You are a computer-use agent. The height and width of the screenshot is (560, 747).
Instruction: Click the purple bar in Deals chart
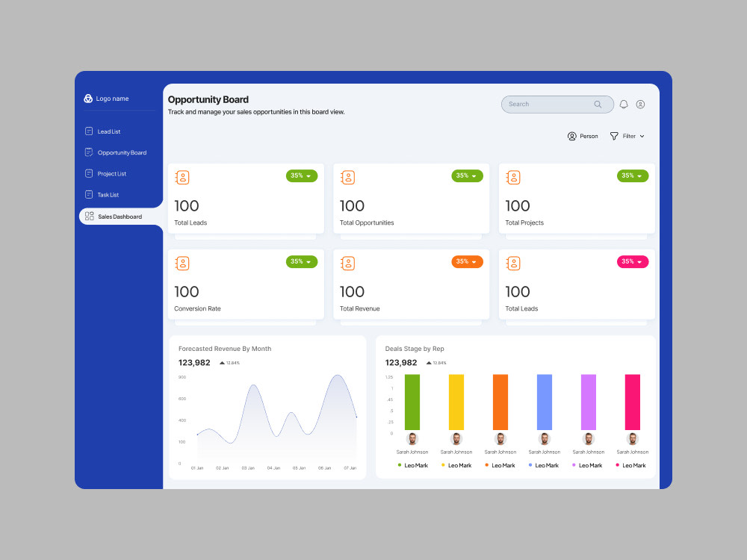(x=589, y=402)
